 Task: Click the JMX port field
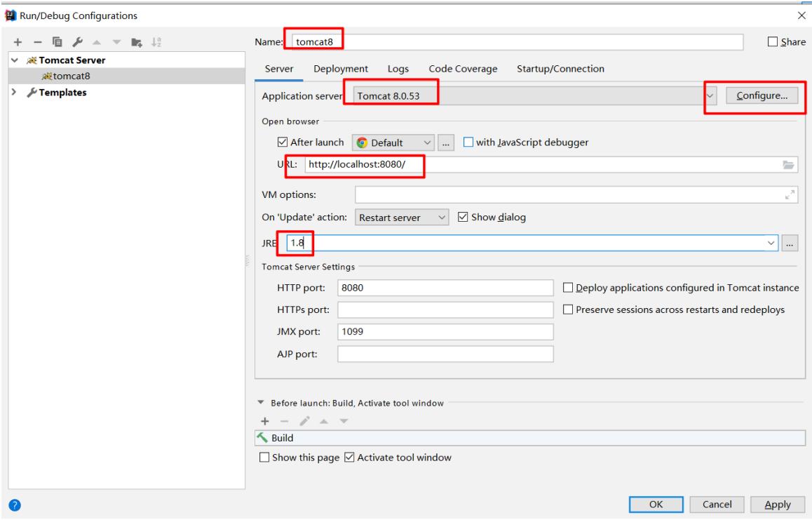click(445, 332)
